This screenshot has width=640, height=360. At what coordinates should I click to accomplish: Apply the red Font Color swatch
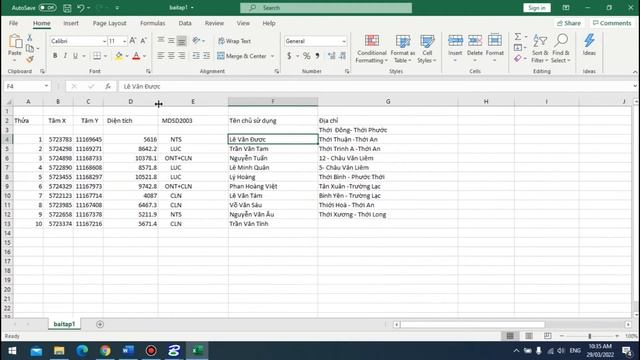136,56
